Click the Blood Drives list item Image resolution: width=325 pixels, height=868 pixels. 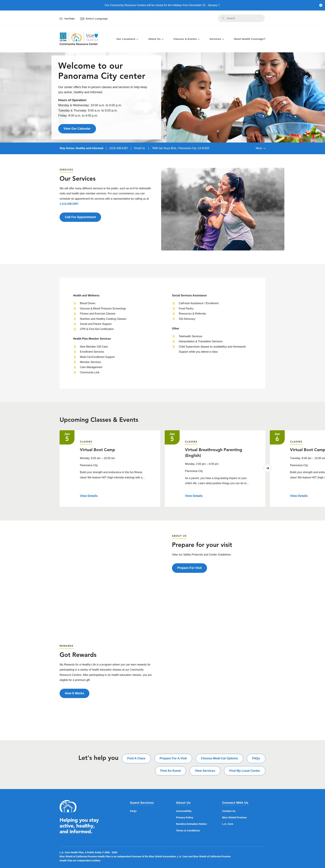click(88, 303)
